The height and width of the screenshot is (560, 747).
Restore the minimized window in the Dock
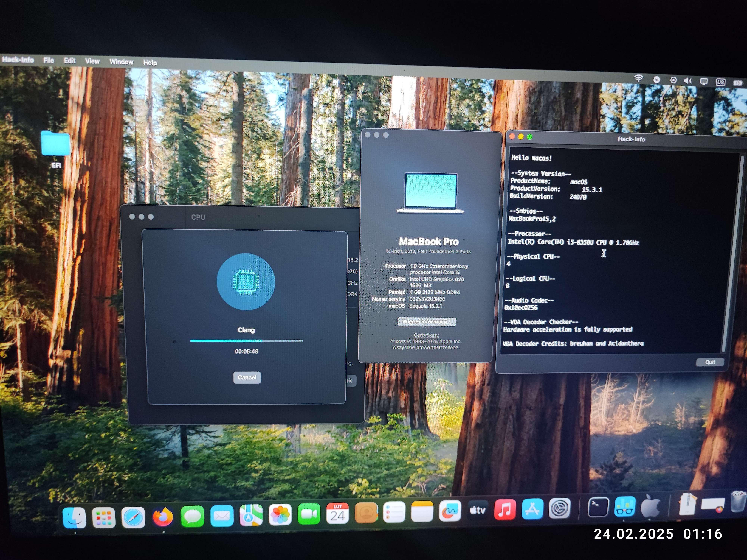[713, 505]
